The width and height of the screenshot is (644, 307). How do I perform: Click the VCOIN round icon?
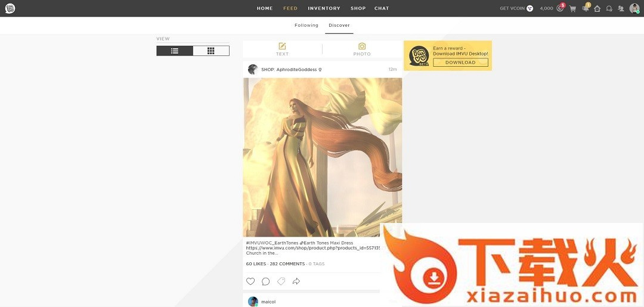530,8
